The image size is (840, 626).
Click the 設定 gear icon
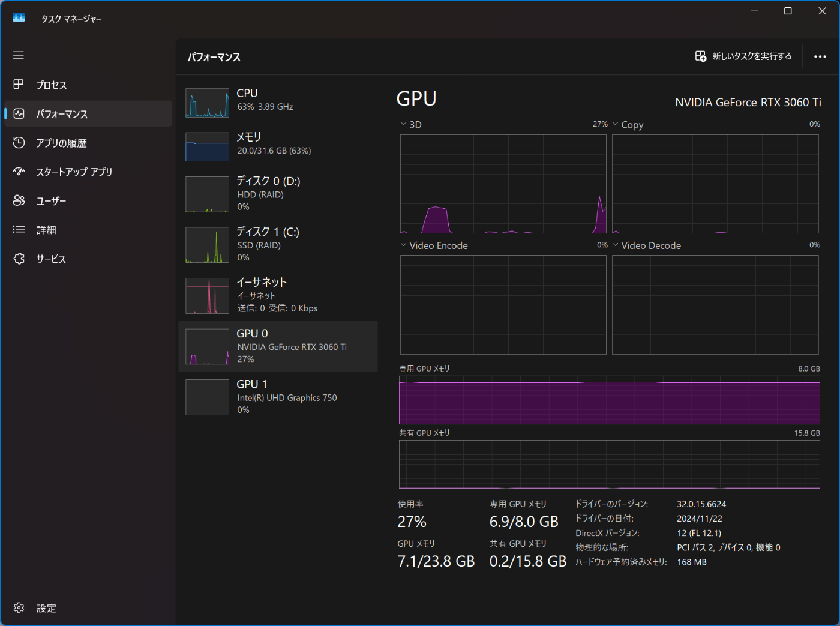point(19,608)
